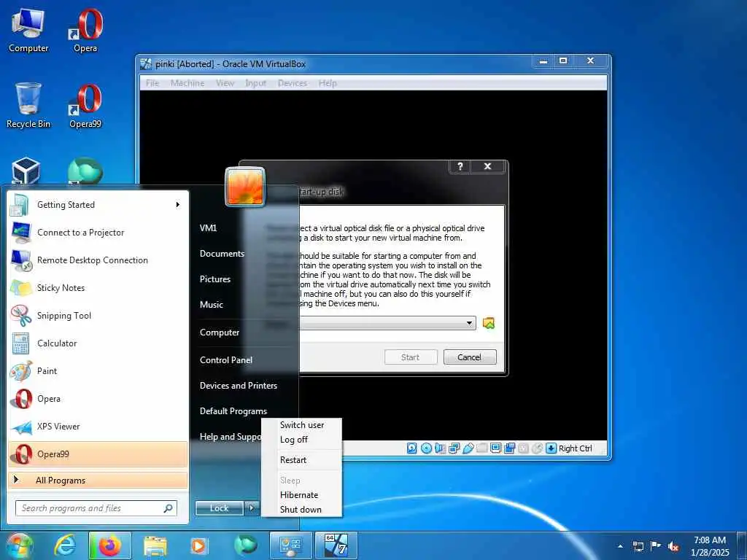The height and width of the screenshot is (560, 747).
Task: Open the Machine menu in VirtualBox
Action: 187,83
